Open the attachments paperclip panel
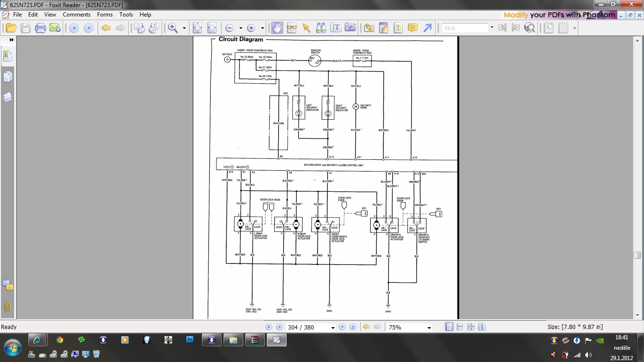644x362 pixels. 8,306
